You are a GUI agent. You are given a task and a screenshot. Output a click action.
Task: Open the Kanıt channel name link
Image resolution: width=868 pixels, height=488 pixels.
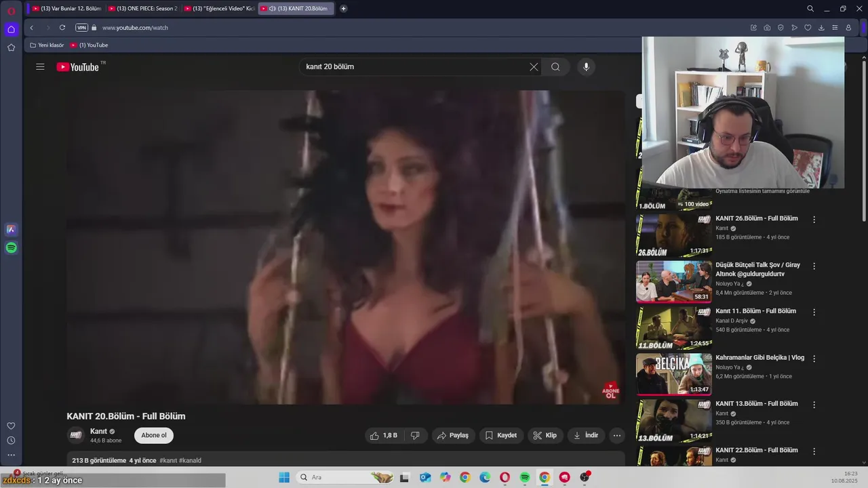pyautogui.click(x=99, y=431)
